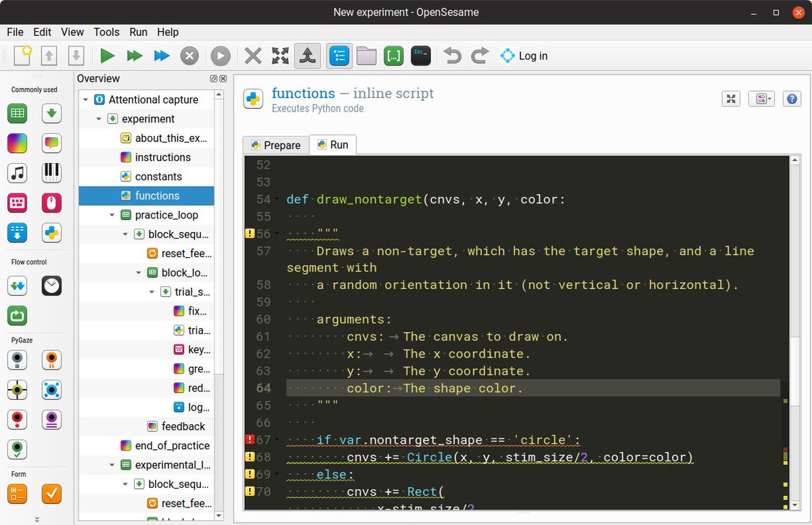Select the green repeat cycle icon
812x525 pixels.
pyautogui.click(x=17, y=316)
